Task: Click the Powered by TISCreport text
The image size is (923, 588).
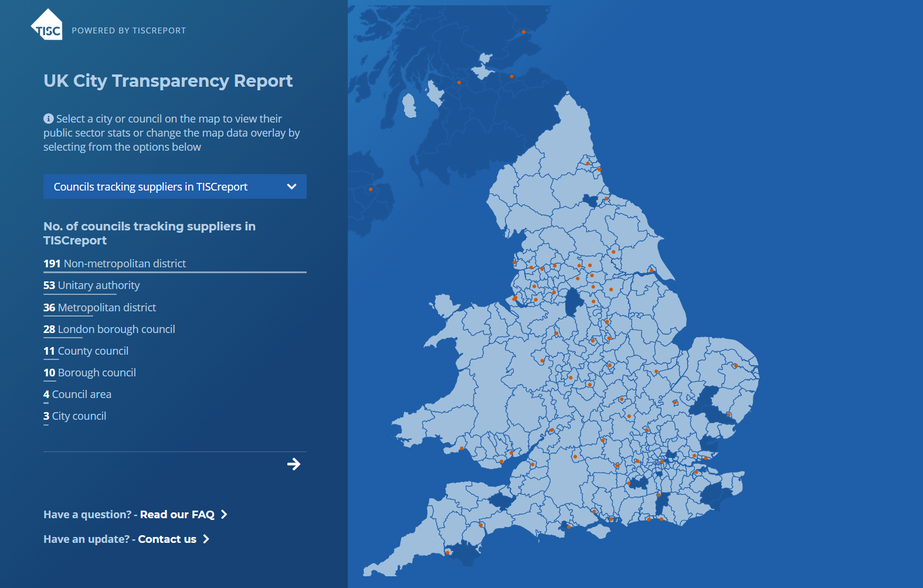Action: tap(128, 30)
